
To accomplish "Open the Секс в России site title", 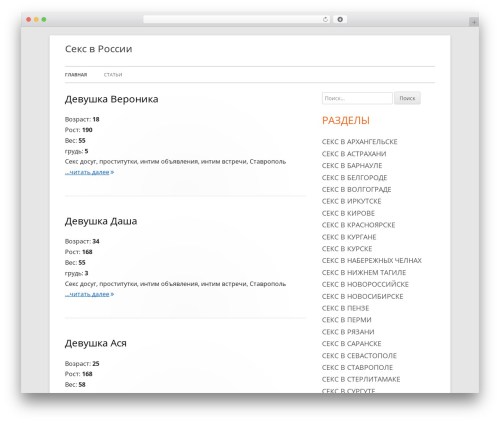I will pyautogui.click(x=99, y=49).
